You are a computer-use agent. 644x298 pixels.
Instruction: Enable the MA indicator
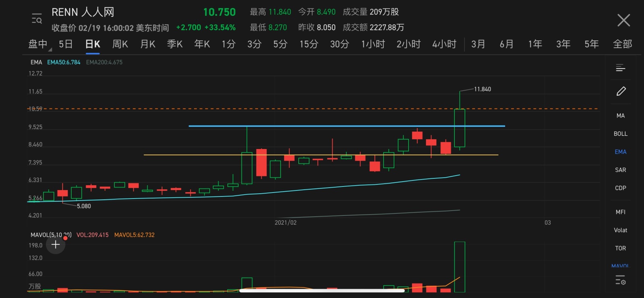point(621,116)
